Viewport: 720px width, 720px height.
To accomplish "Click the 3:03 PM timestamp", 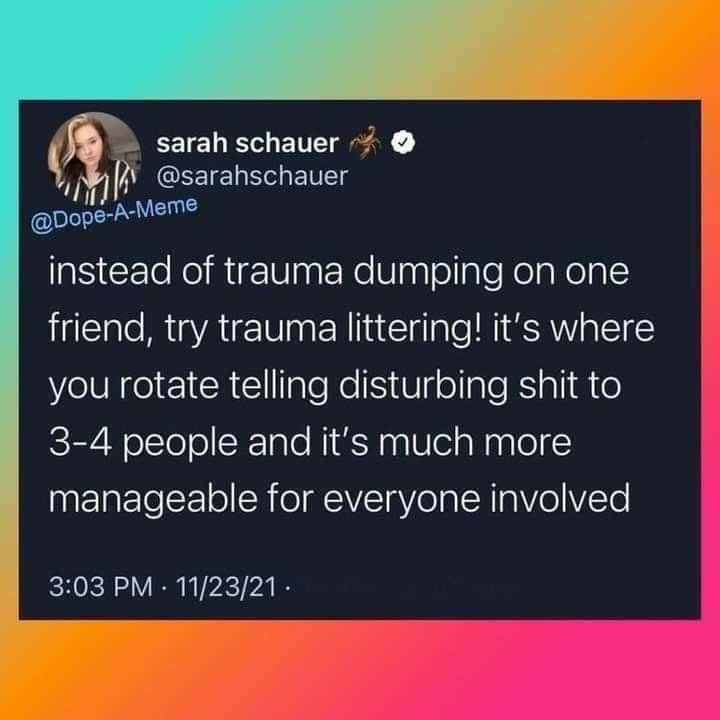I will [x=100, y=586].
